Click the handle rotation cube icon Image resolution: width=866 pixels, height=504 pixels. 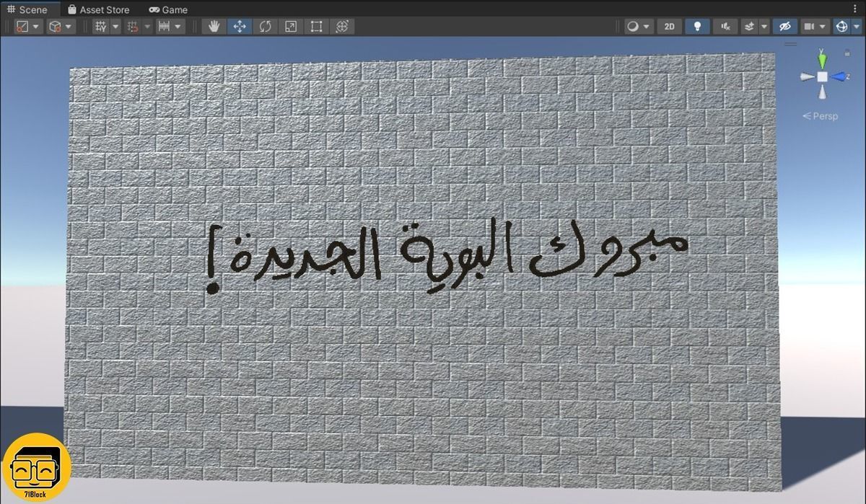pyautogui.click(x=55, y=27)
